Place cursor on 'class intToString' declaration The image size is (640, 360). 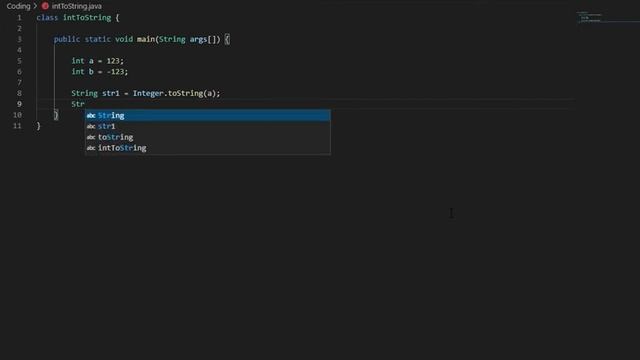click(x=74, y=18)
